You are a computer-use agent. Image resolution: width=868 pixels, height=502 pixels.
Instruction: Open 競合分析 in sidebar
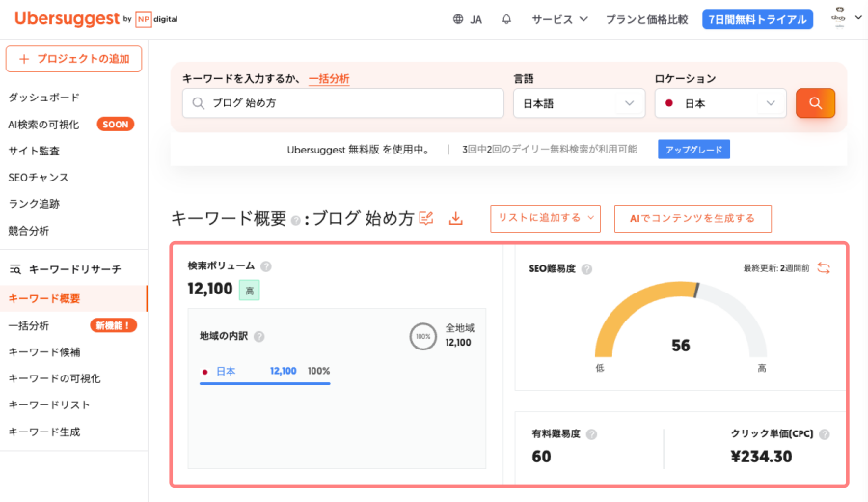[28, 231]
